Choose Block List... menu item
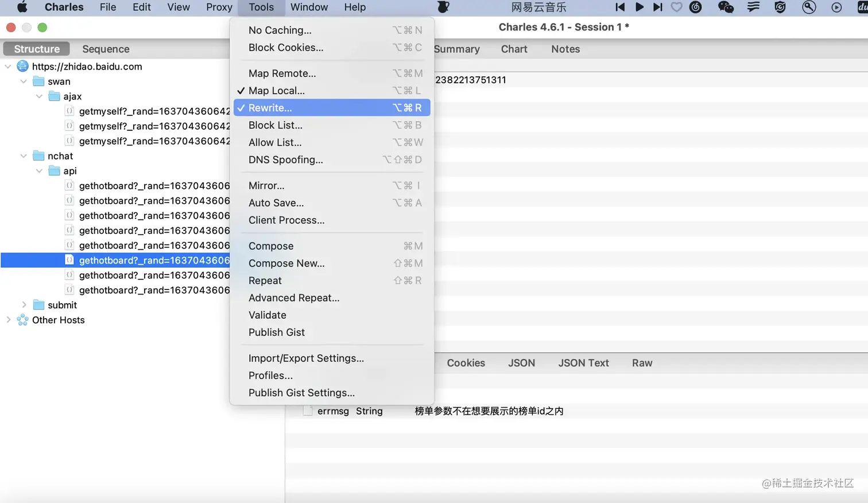This screenshot has width=868, height=503. [332, 125]
